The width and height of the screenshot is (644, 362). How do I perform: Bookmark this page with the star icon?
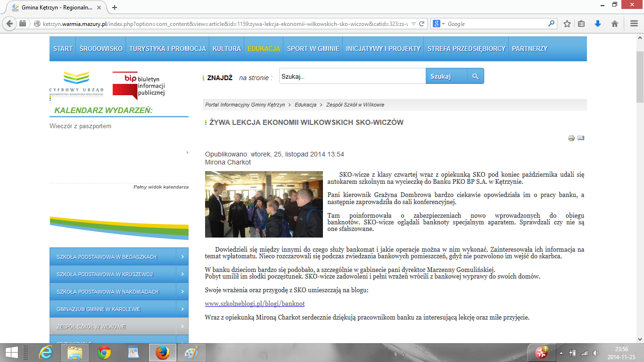(567, 24)
